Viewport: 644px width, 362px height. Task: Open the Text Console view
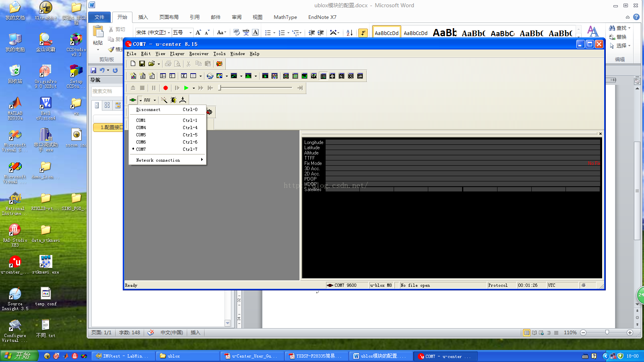pos(152,76)
